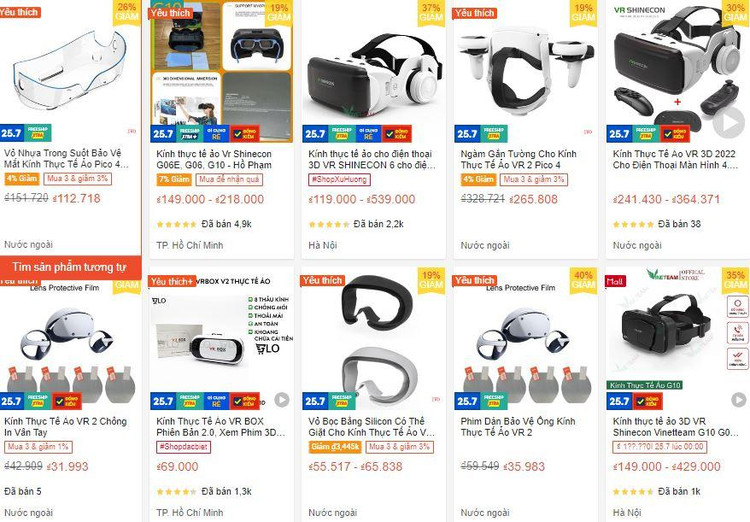The image size is (750, 522).
Task: Click the 40% GIẢM discount ribbon
Action: (584, 280)
